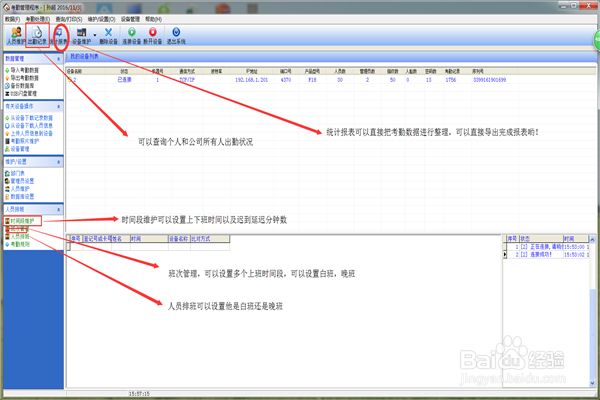
Task: Open the 帮助(H) menu
Action: (153, 19)
